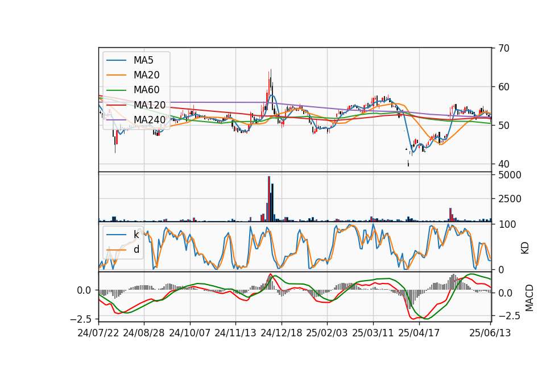
Task: Click the −2.5 tick on left MACD axis
Action: pyautogui.click(x=80, y=319)
